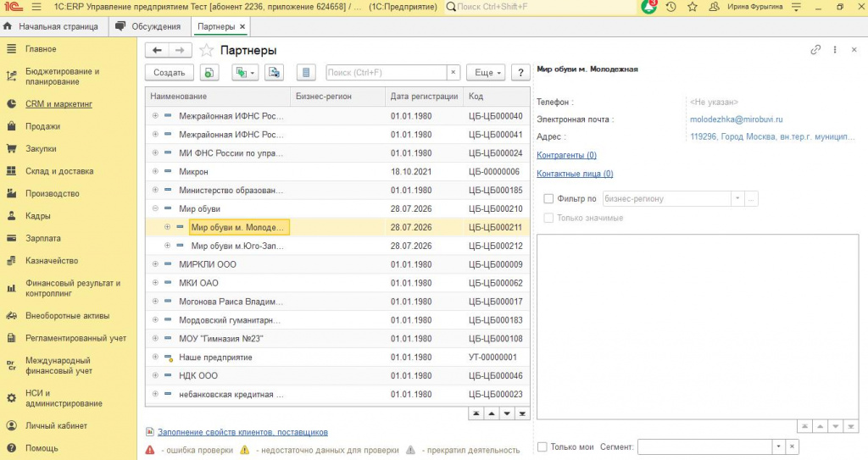
Task: Click the molodezhka@mirobuvi.ru email link
Action: click(737, 119)
